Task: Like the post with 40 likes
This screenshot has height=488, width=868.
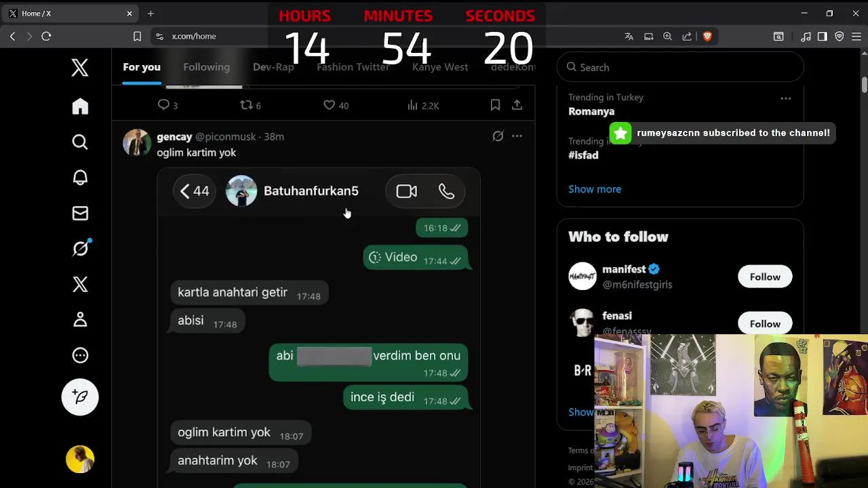Action: pyautogui.click(x=329, y=105)
